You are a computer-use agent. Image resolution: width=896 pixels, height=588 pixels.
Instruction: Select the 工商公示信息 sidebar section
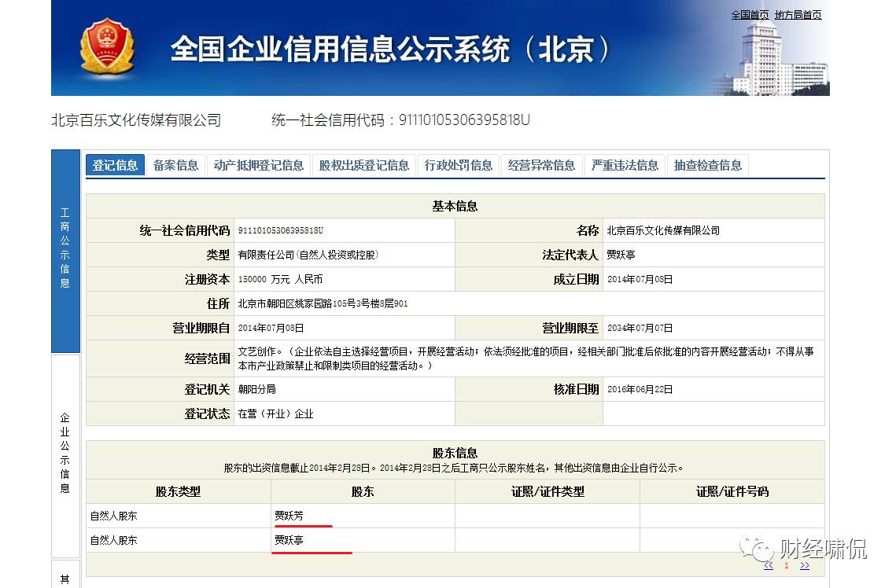tap(65, 252)
